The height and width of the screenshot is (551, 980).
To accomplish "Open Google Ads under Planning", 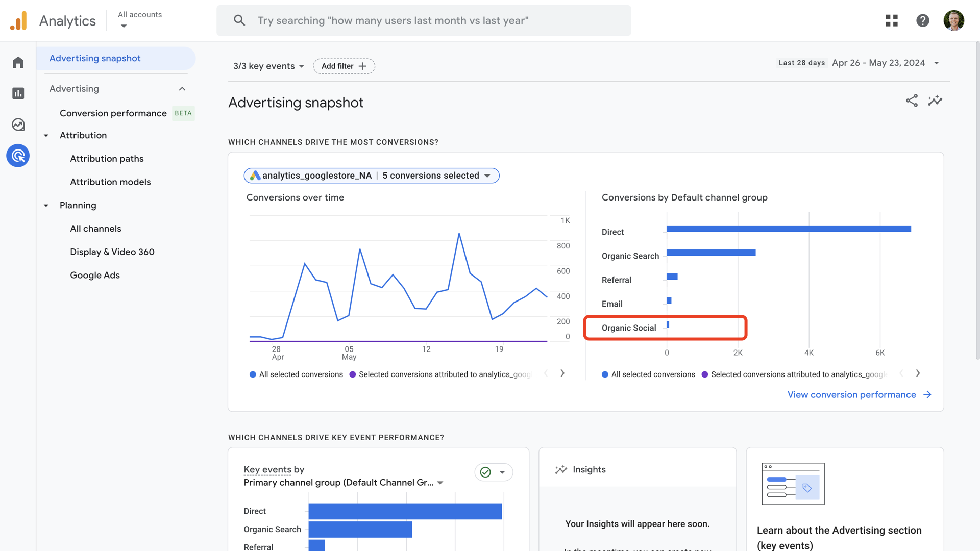I will pos(95,275).
